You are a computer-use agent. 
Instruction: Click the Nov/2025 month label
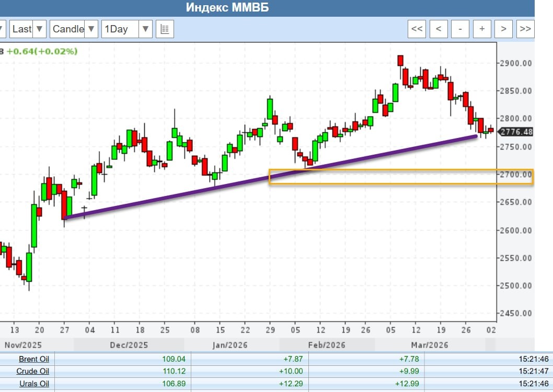pos(23,345)
